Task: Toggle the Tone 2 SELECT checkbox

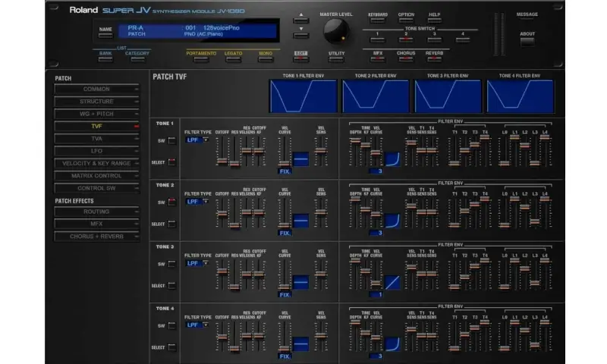Action: (171, 224)
